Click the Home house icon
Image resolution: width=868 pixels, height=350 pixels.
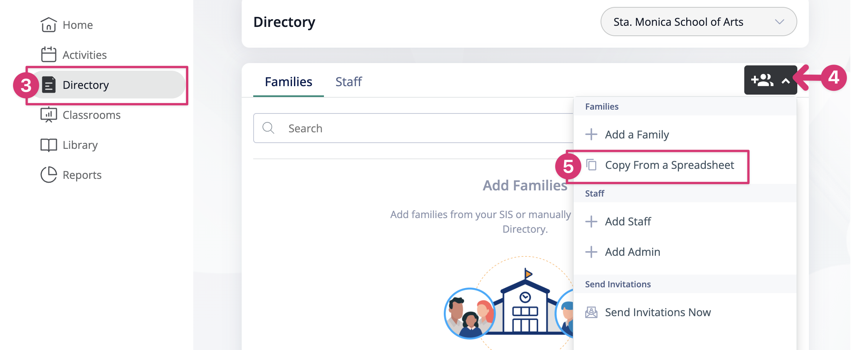(x=48, y=25)
